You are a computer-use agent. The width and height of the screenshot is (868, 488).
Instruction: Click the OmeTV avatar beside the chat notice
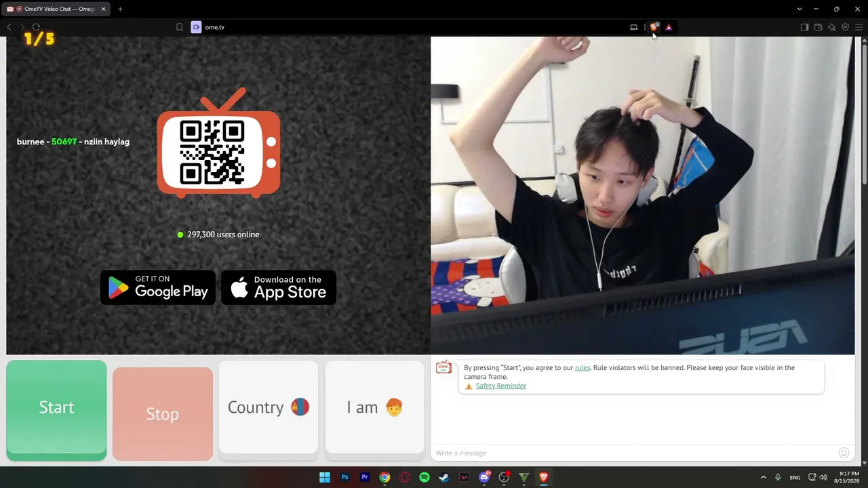click(x=444, y=367)
